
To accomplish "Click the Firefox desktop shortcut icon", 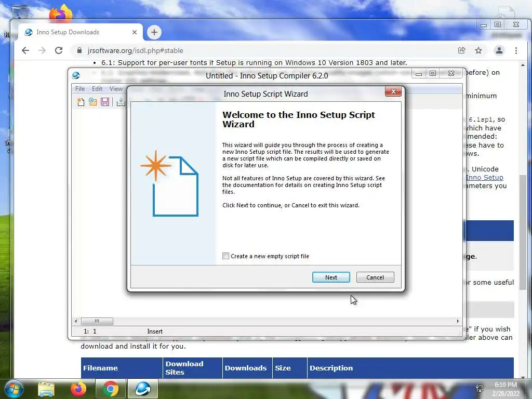I will click(x=61, y=13).
